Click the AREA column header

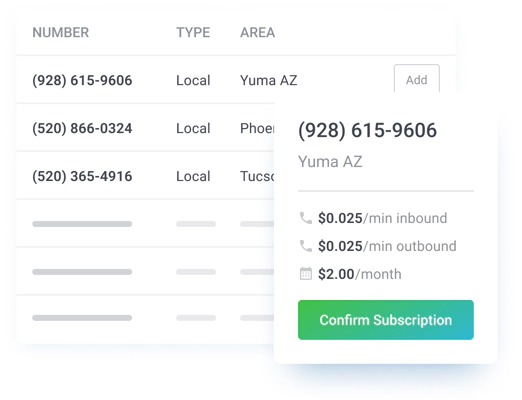click(258, 33)
